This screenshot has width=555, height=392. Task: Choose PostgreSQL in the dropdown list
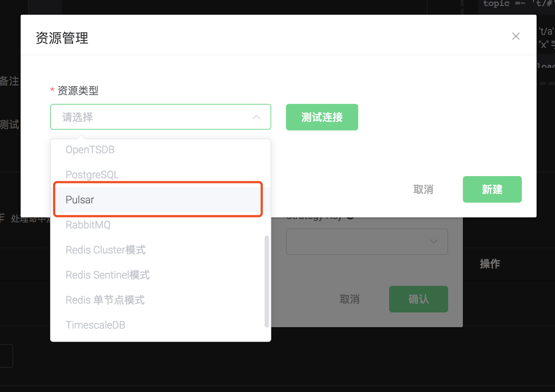[92, 175]
